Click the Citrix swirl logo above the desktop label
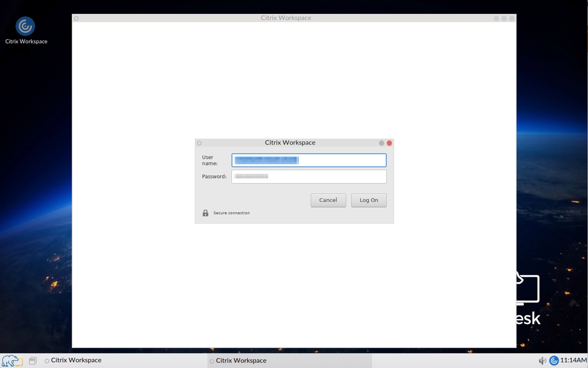The height and width of the screenshot is (368, 588). click(x=25, y=26)
